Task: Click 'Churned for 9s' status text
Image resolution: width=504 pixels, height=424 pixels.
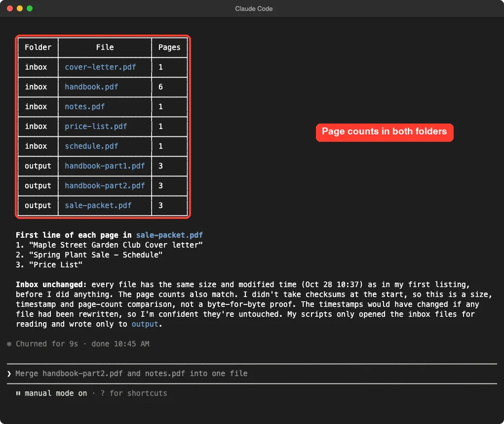Action: pos(47,344)
